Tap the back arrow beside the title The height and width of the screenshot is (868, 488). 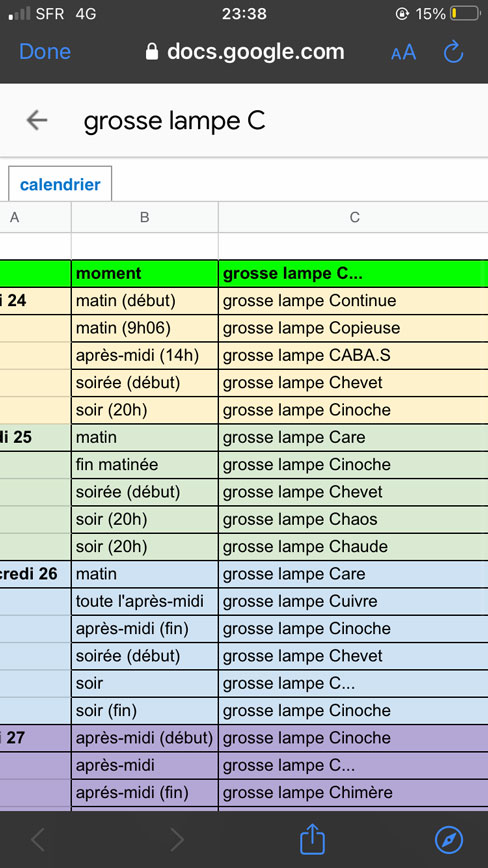click(37, 120)
